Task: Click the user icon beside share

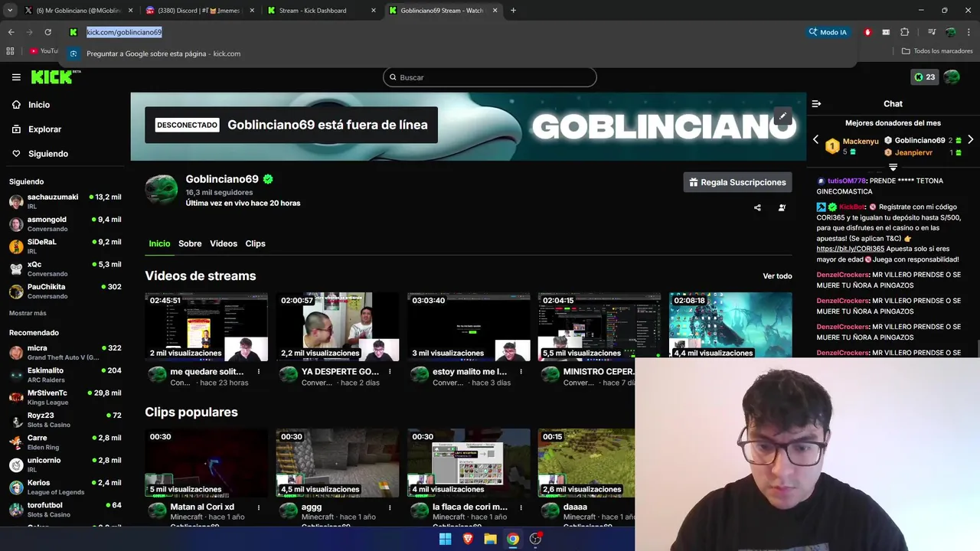Action: coord(782,207)
